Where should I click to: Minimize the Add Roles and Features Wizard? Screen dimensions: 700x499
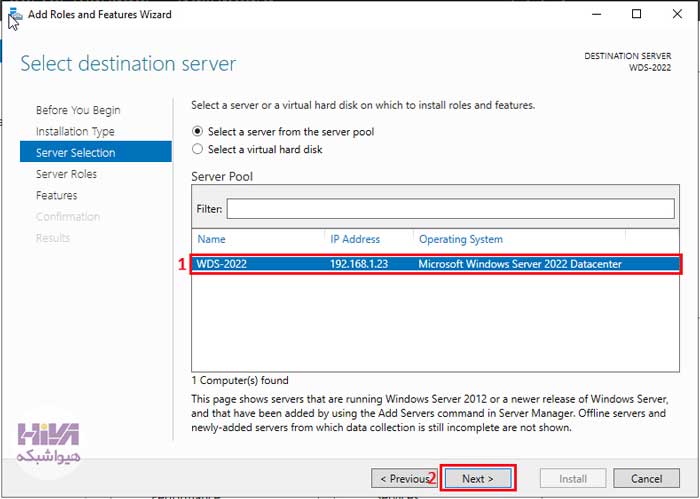pos(596,14)
